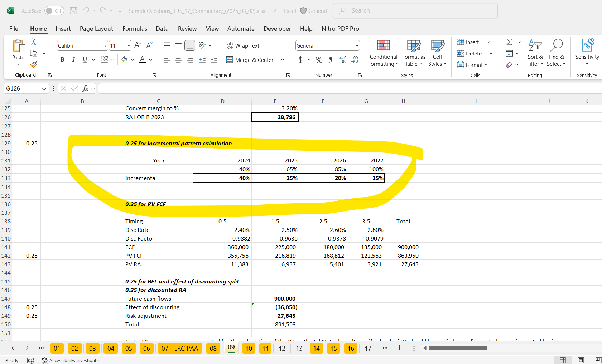The image size is (602, 364).
Task: Apply the yellow fill color swatch
Action: point(124,60)
